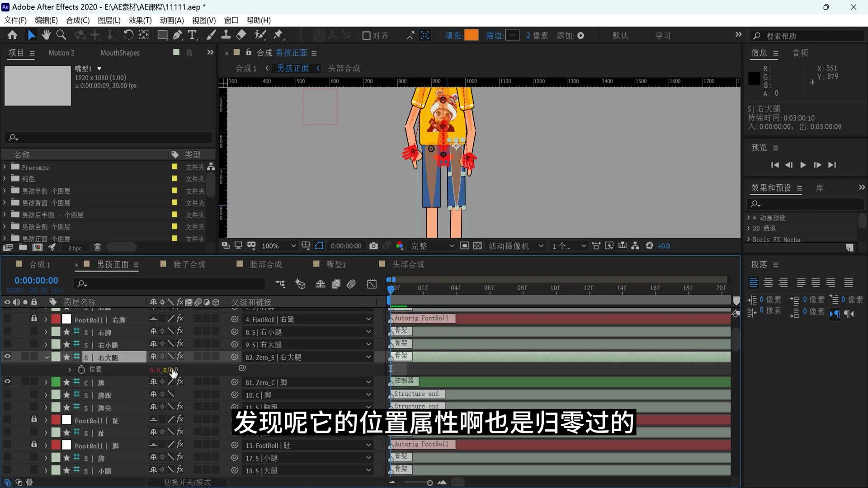Toggle the Snapping 对齐 checkbox
Viewport: 868px width, 488px height.
tap(367, 36)
